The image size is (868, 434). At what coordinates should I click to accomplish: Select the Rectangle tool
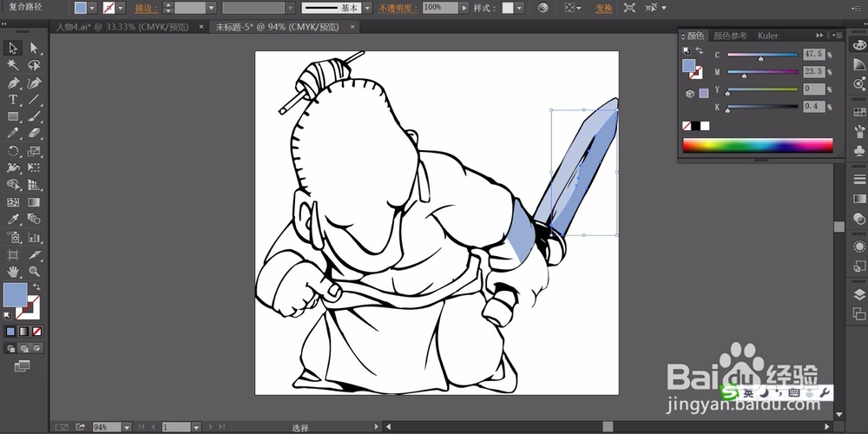pyautogui.click(x=13, y=117)
